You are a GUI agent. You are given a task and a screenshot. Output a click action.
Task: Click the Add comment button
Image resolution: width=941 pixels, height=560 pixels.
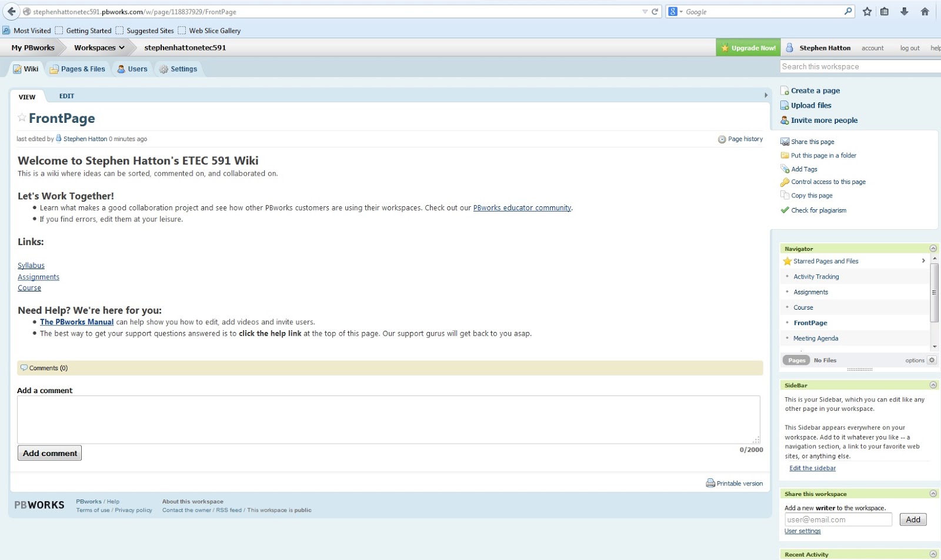49,452
